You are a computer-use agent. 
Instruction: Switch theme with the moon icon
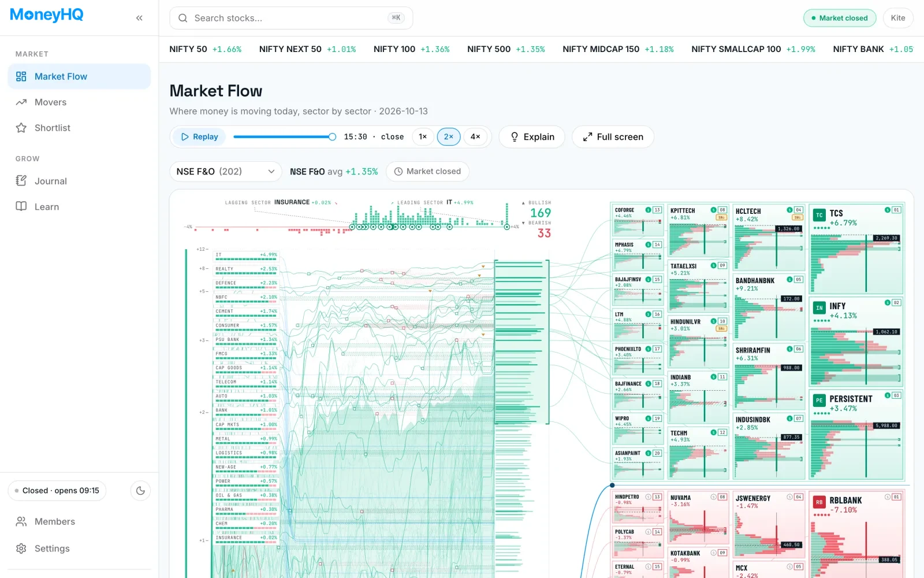[x=140, y=491]
